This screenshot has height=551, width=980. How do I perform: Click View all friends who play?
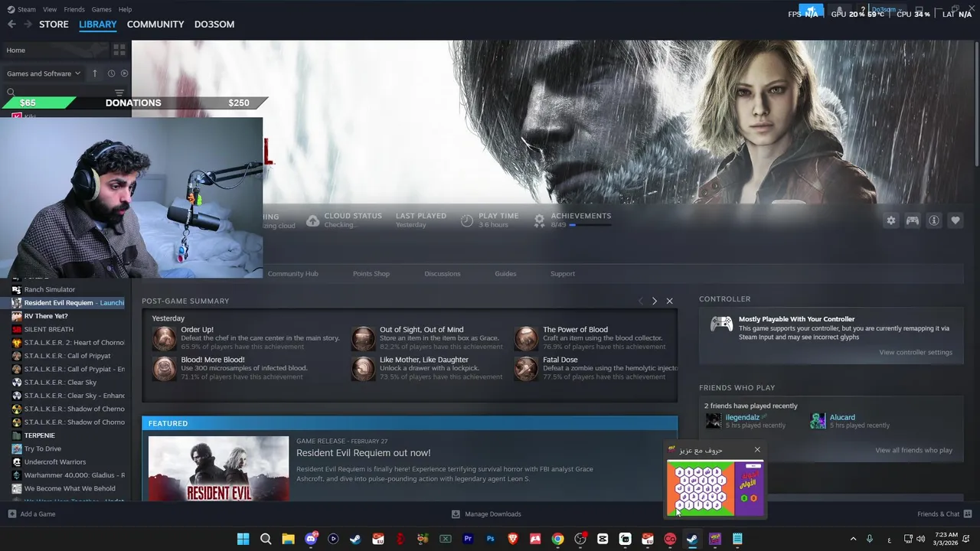click(x=913, y=450)
